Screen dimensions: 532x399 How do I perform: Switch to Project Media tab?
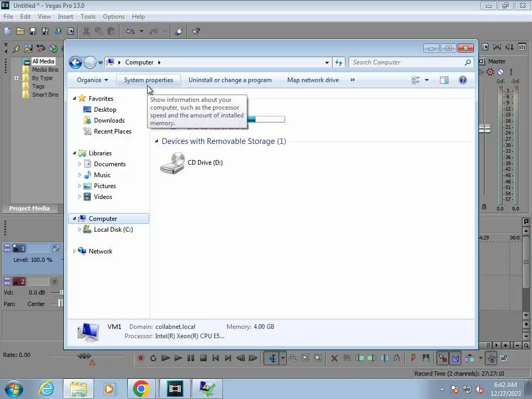[30, 208]
